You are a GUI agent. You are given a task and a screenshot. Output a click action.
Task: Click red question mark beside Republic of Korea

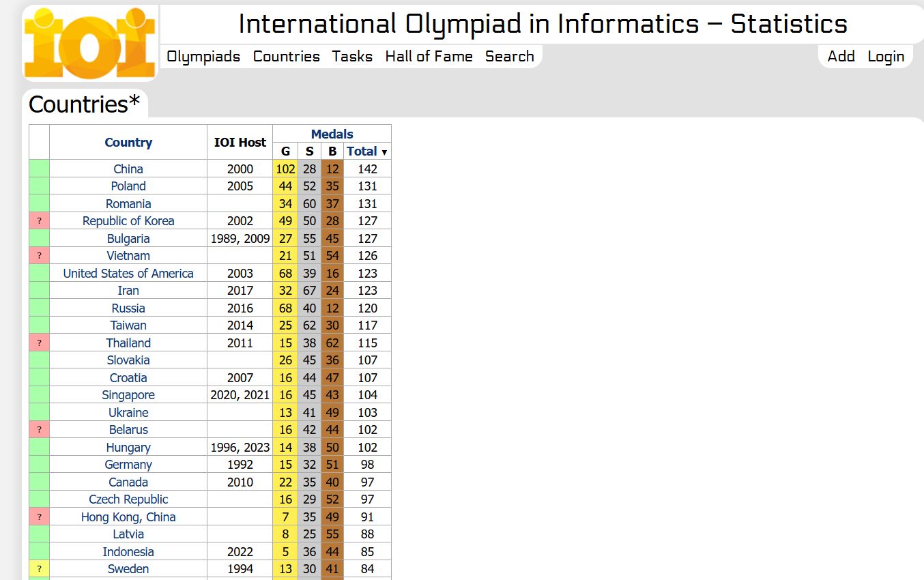point(40,221)
